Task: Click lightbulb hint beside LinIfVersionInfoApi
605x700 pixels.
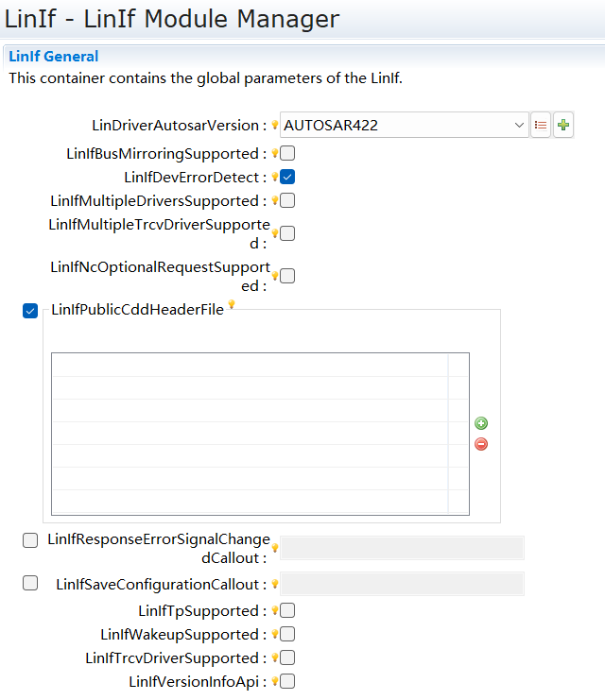Action: [x=275, y=681]
